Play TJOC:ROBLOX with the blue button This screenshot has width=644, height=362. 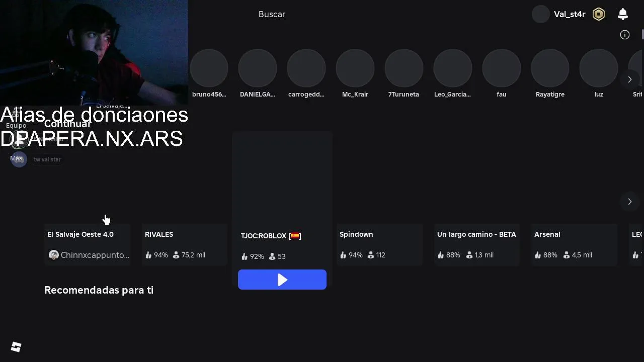pyautogui.click(x=282, y=280)
